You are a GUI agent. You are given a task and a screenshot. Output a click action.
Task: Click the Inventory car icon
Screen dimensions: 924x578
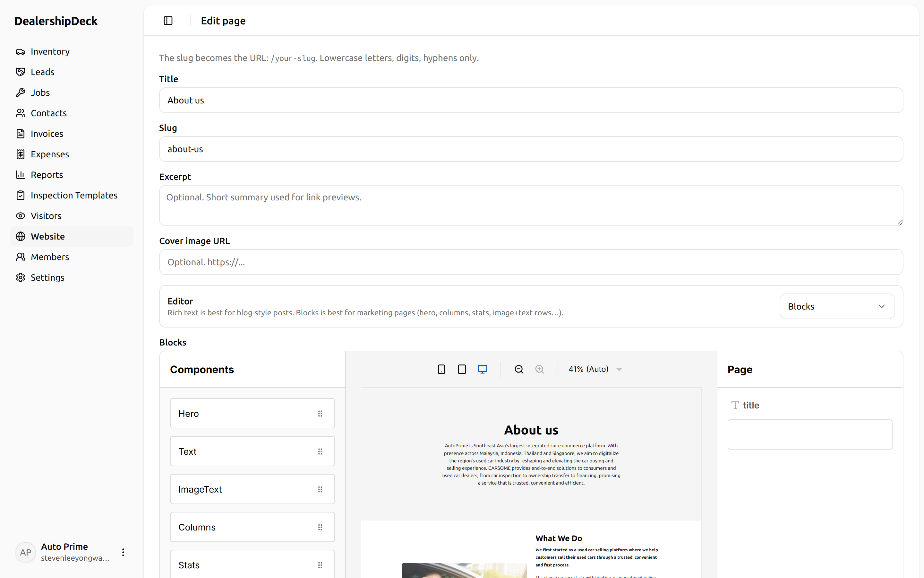tap(21, 52)
